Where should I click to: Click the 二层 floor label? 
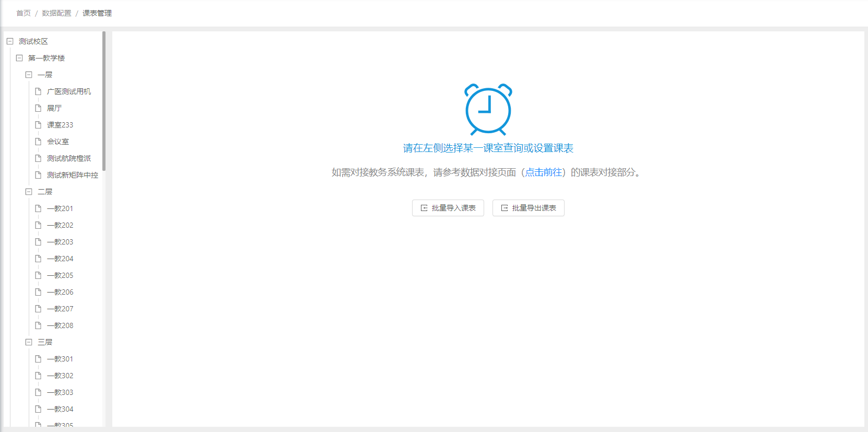pyautogui.click(x=45, y=192)
